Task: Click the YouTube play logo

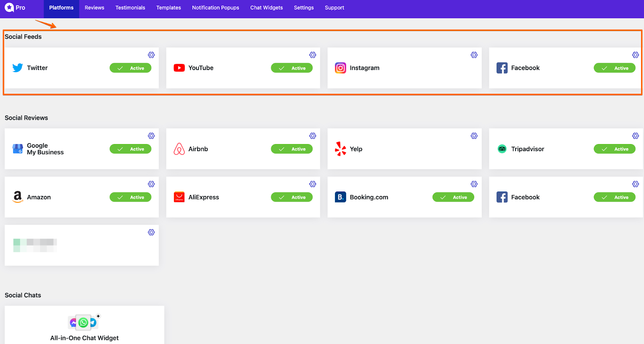Action: 179,68
